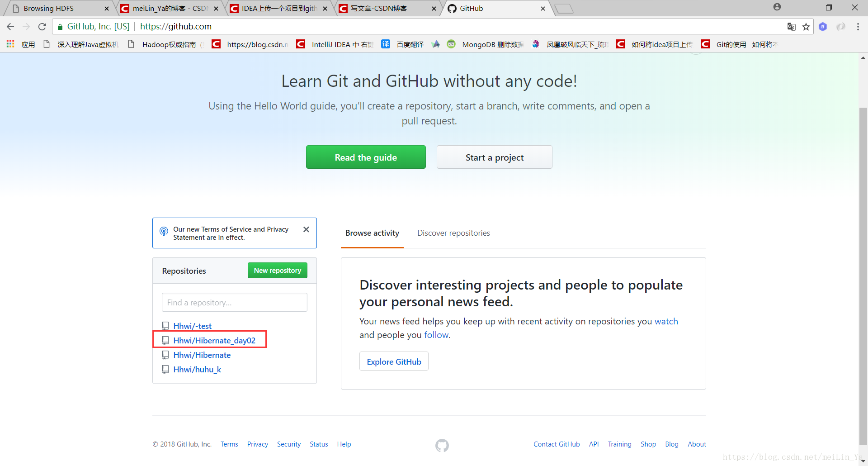Open the Hhwi/Hibernate_day02 repository

click(214, 340)
